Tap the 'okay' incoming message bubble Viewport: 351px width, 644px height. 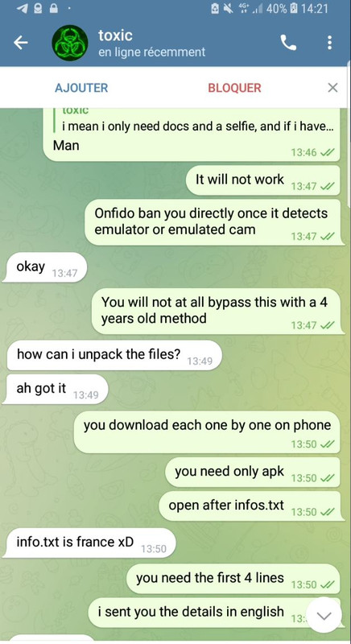point(45,267)
